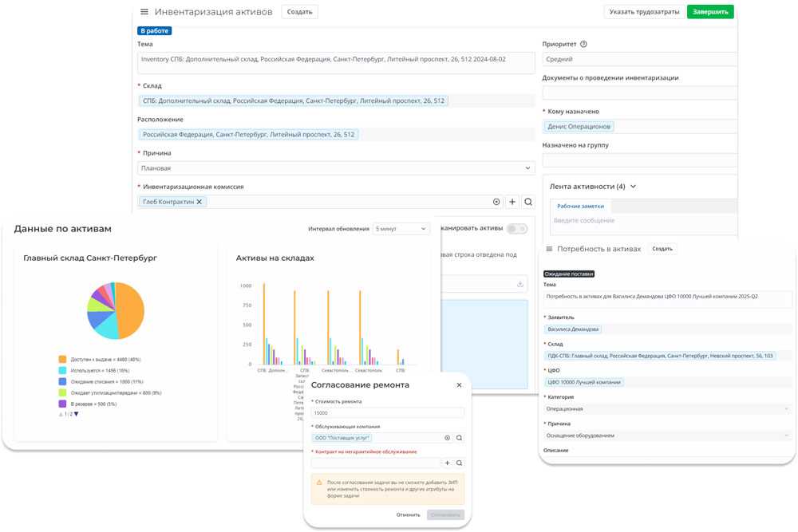Open the Причина dropdown showing Плановая
The width and height of the screenshot is (798, 532).
pos(335,168)
